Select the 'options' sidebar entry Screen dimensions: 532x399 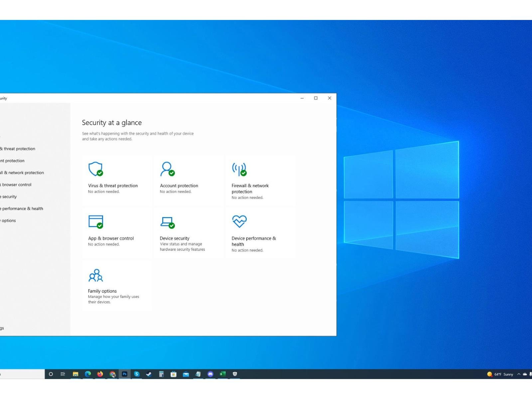9,220
